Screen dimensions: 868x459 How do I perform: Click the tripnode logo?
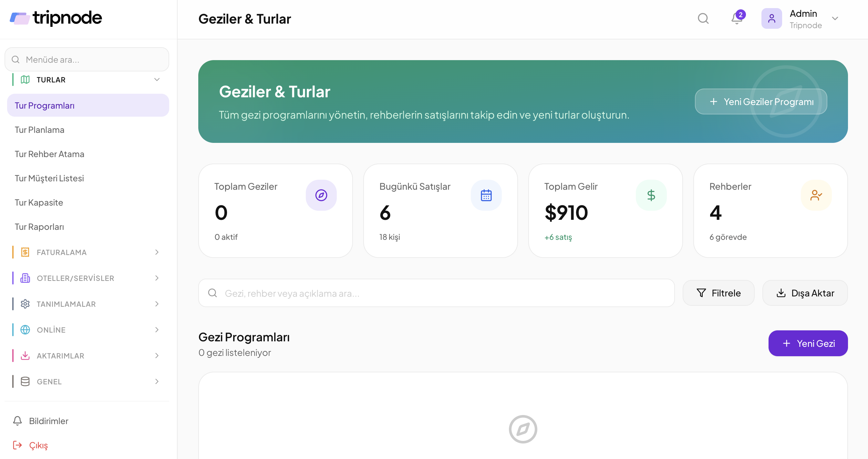coord(56,18)
